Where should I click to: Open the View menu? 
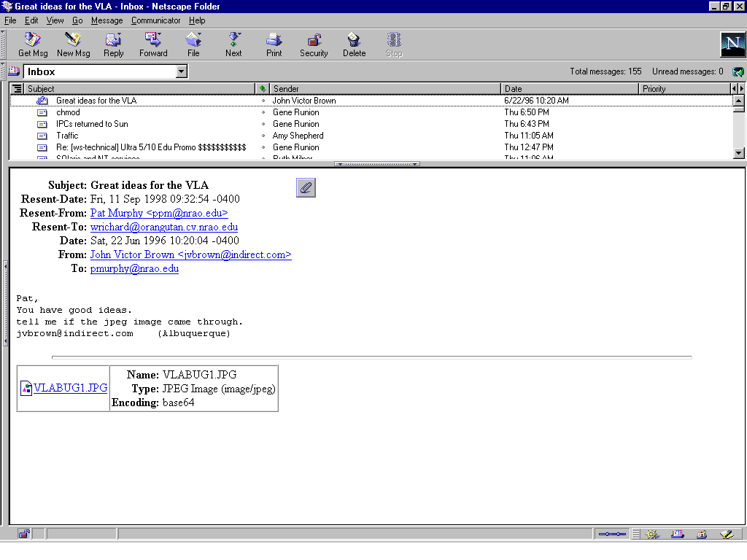[x=55, y=20]
